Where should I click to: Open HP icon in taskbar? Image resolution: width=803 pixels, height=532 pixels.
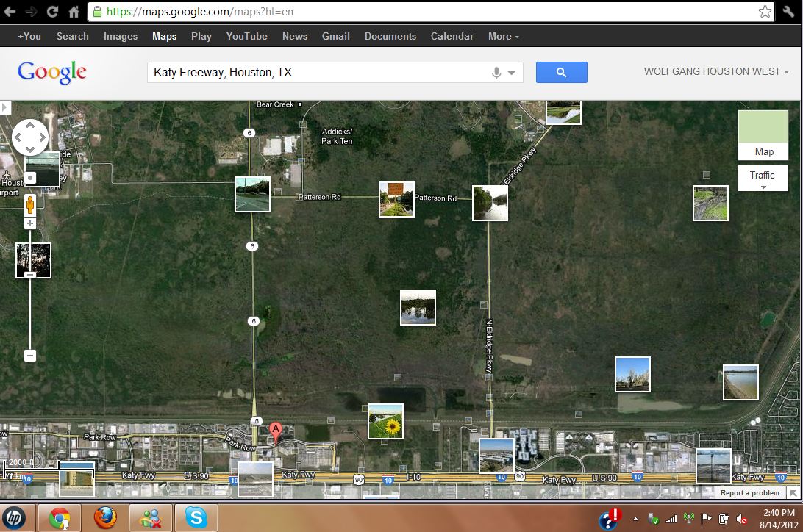click(x=15, y=518)
